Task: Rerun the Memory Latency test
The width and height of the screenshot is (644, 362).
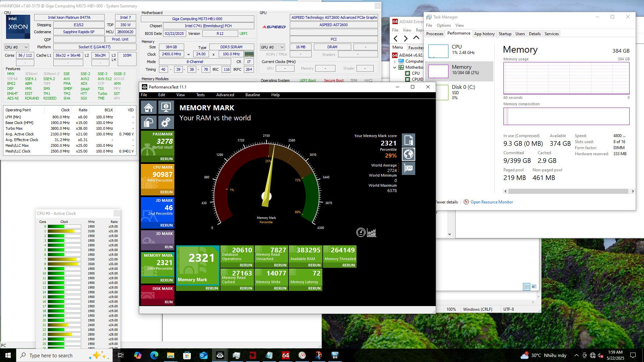Action: [314, 288]
